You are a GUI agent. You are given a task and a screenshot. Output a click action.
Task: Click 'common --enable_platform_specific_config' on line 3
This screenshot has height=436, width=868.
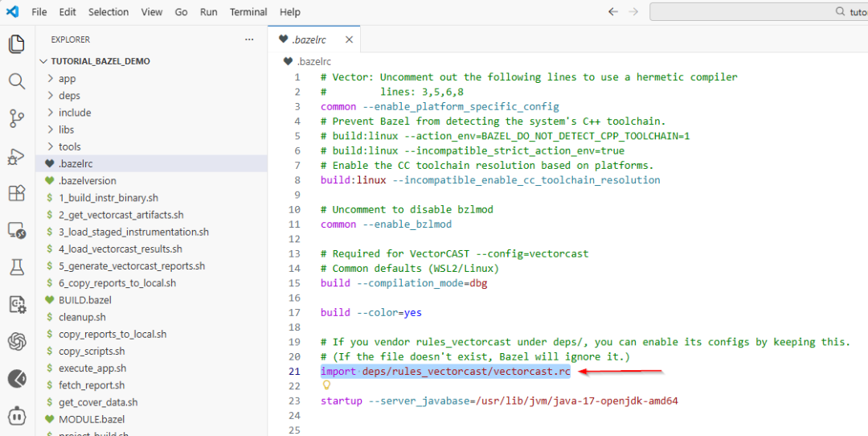[440, 106]
